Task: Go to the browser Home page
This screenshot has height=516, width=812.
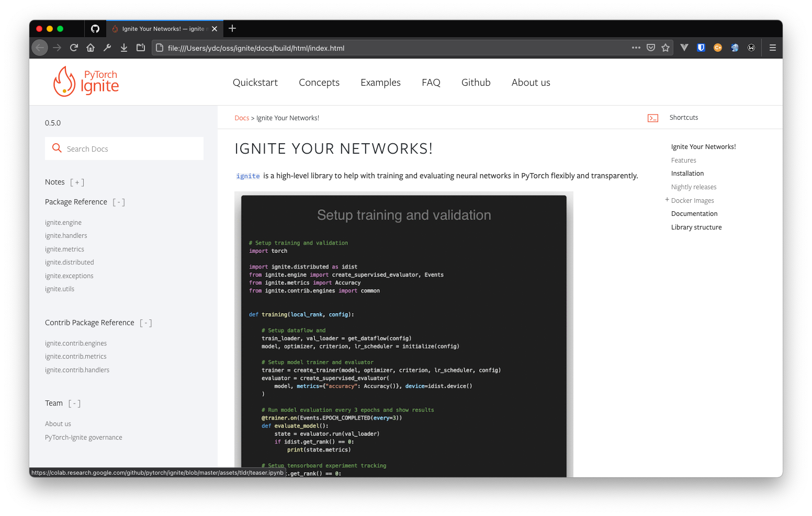Action: tap(91, 48)
